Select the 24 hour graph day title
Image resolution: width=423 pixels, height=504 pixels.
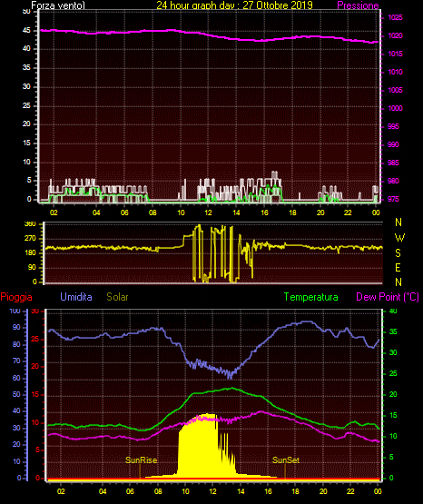pos(234,5)
